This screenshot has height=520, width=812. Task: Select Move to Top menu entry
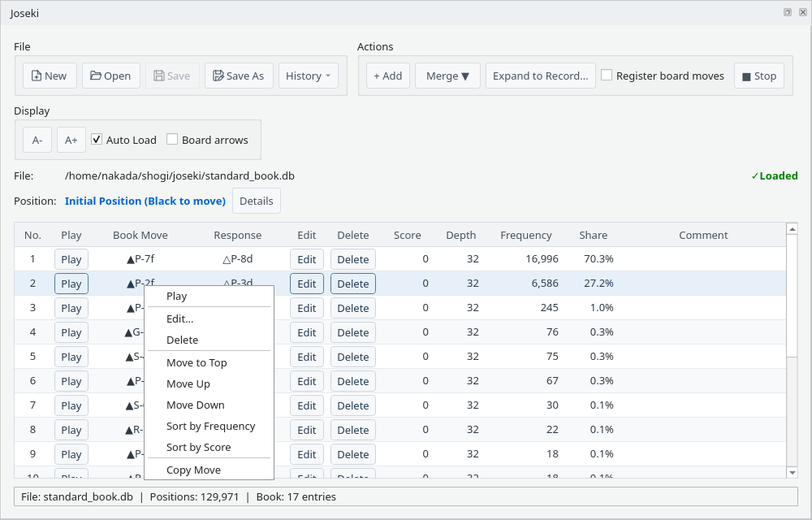point(209,362)
